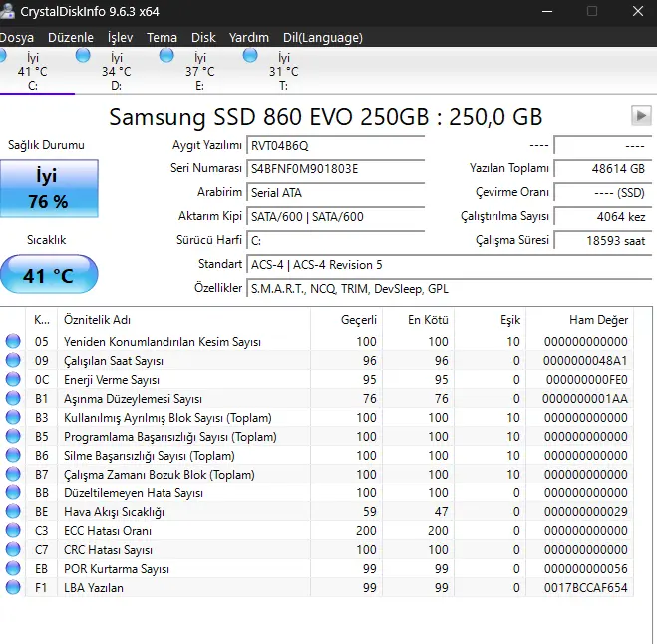Select the T: disk tab at 31 °C
The width and height of the screenshot is (657, 644).
[x=284, y=71]
